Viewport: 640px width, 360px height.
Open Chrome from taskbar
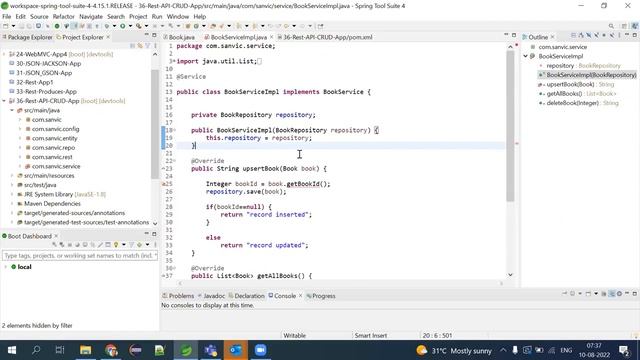pyautogui.click(x=111, y=350)
